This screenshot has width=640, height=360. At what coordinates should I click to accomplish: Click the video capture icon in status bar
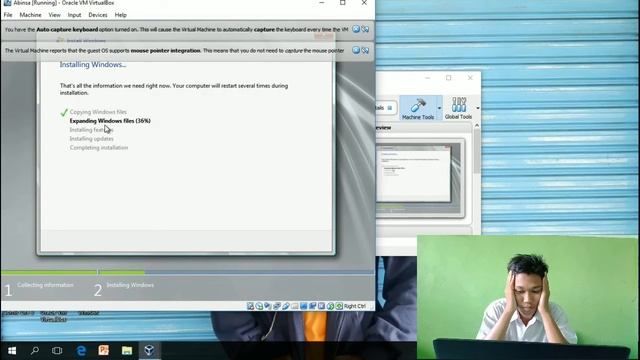click(313, 306)
